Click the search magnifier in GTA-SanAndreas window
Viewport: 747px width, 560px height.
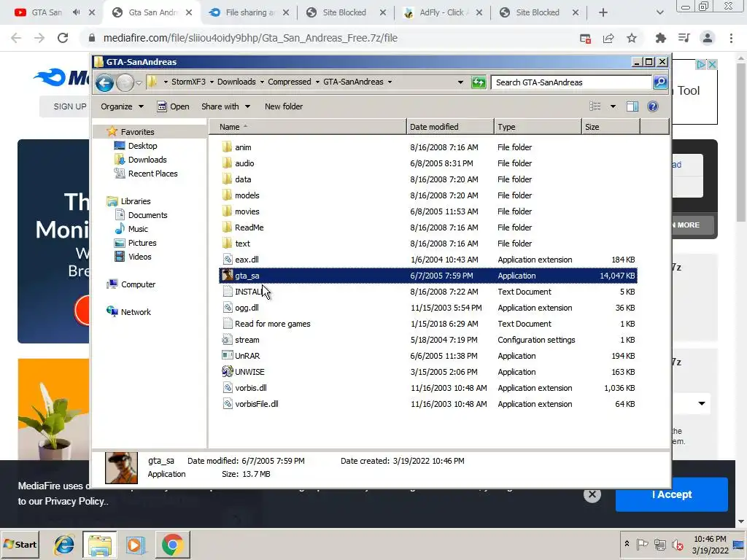coord(660,82)
